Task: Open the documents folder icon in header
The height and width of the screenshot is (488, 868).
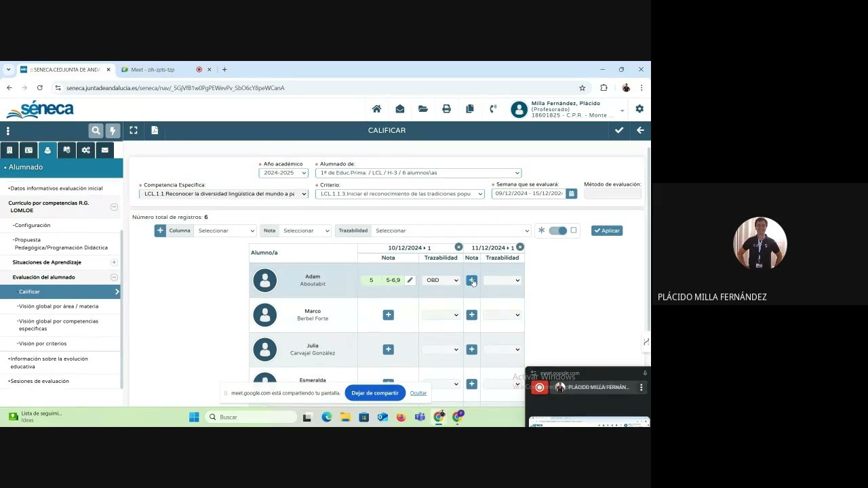Action: (423, 109)
